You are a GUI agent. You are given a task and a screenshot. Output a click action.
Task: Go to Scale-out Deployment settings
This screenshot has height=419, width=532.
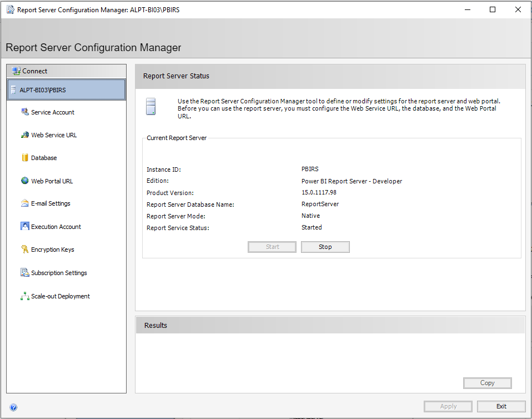tap(61, 296)
